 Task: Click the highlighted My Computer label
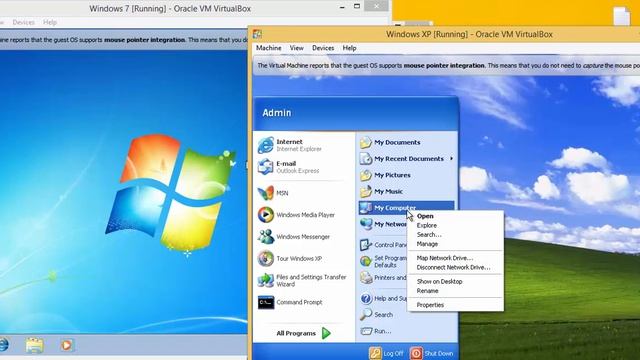pyautogui.click(x=395, y=208)
